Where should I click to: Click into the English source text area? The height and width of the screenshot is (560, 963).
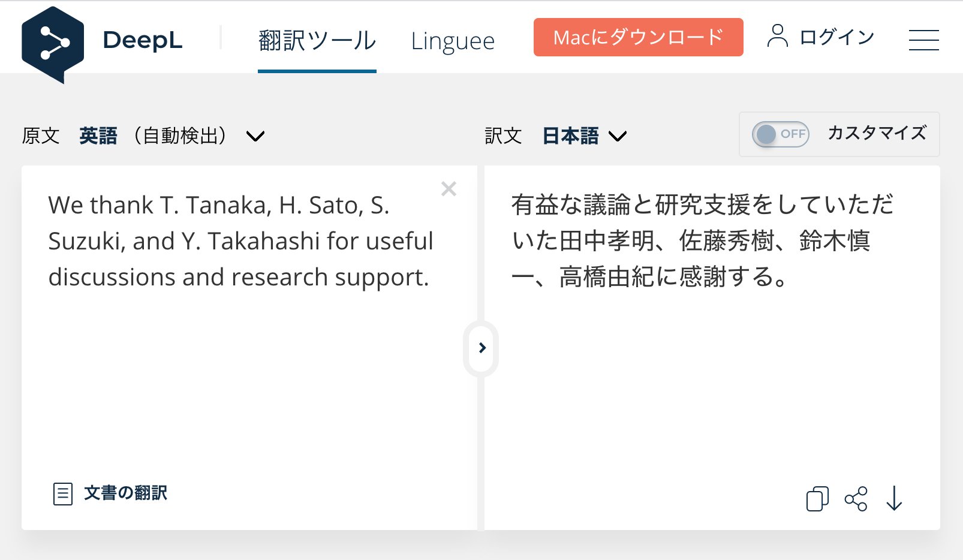(249, 348)
